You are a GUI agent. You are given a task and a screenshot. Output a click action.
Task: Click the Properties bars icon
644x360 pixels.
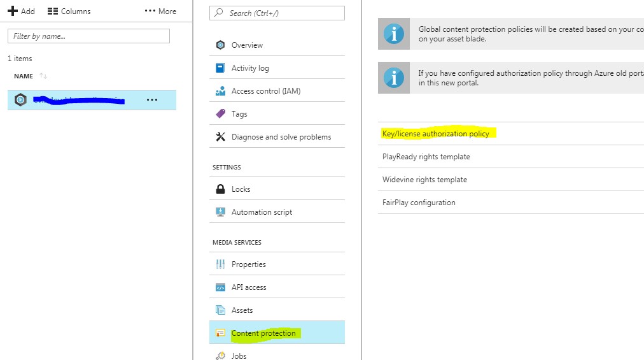(221, 264)
